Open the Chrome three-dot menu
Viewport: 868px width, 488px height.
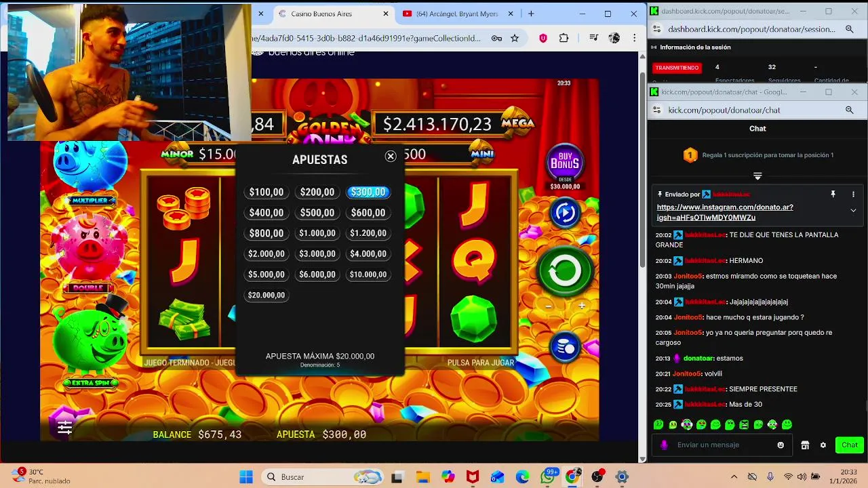click(634, 39)
